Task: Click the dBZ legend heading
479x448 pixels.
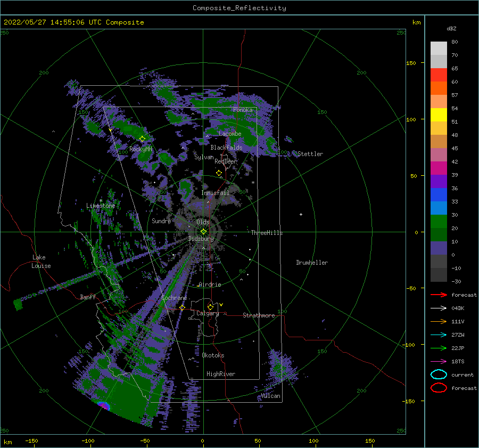Action: [x=451, y=28]
